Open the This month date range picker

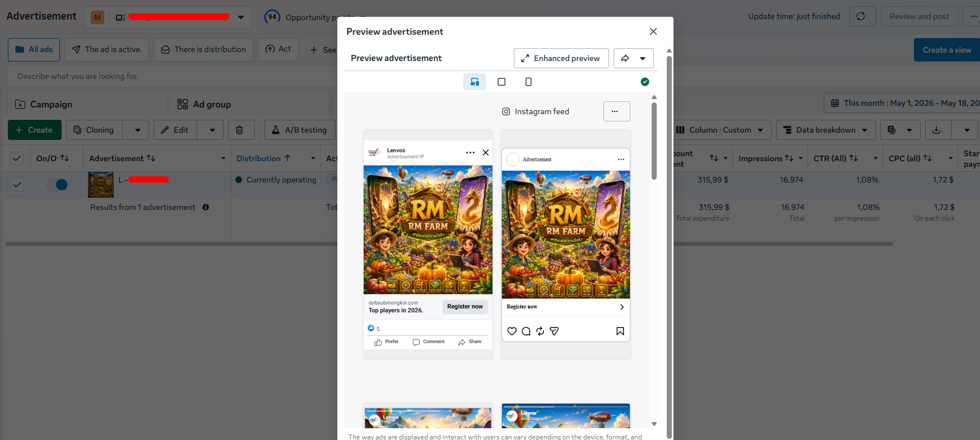tap(902, 103)
